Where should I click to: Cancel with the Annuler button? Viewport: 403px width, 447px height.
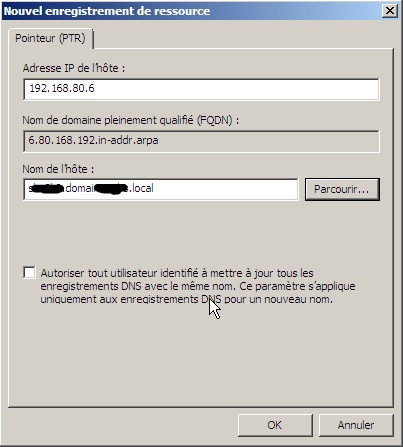[356, 425]
